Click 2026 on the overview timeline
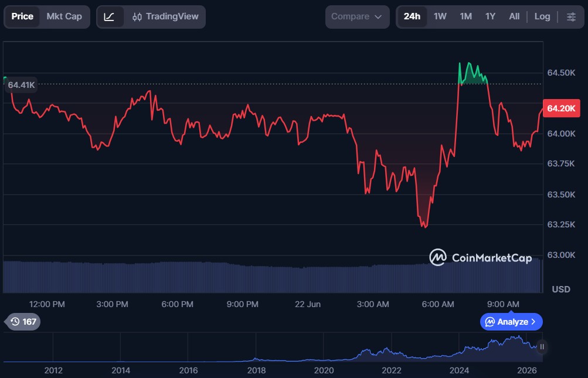Image resolution: width=588 pixels, height=378 pixels. [526, 370]
